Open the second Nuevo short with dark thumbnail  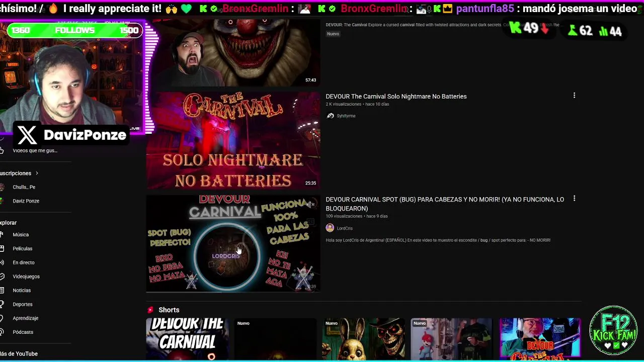[275, 339]
